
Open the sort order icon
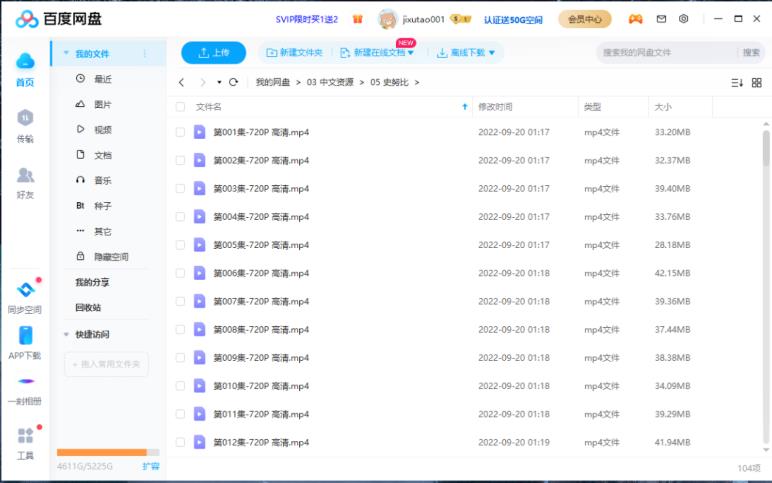[x=737, y=83]
